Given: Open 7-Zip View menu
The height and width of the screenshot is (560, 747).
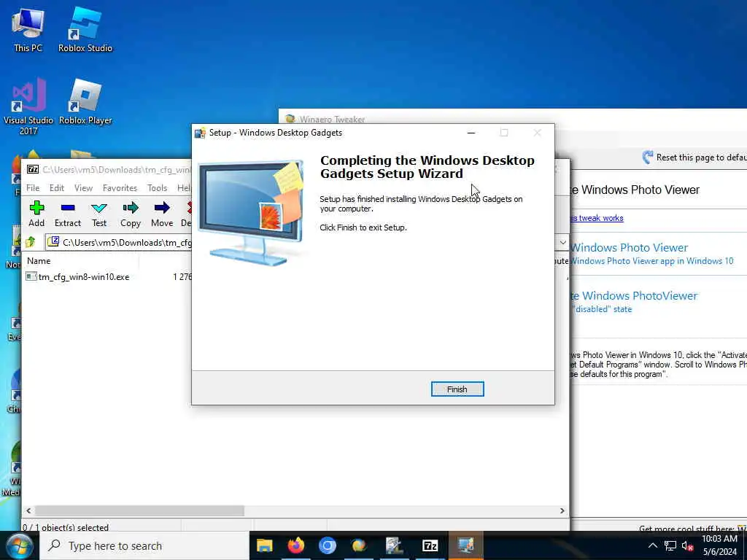Looking at the screenshot, I should click(83, 188).
